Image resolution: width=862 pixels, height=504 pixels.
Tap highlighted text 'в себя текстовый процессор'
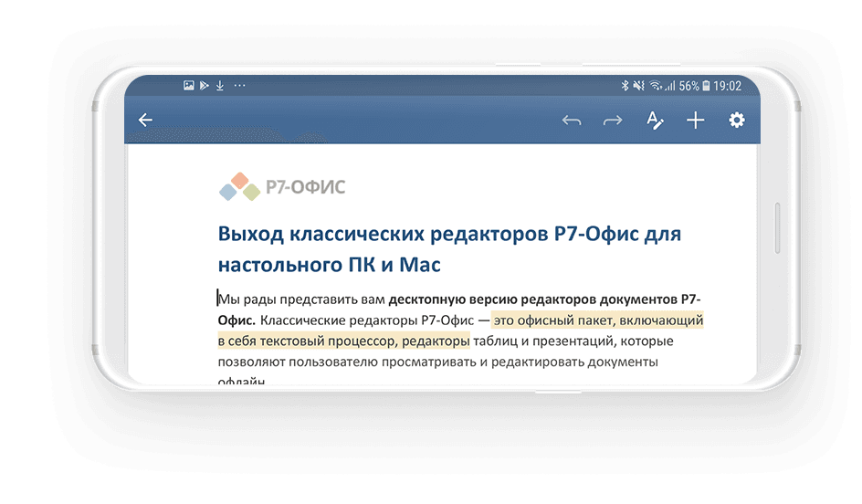(308, 341)
